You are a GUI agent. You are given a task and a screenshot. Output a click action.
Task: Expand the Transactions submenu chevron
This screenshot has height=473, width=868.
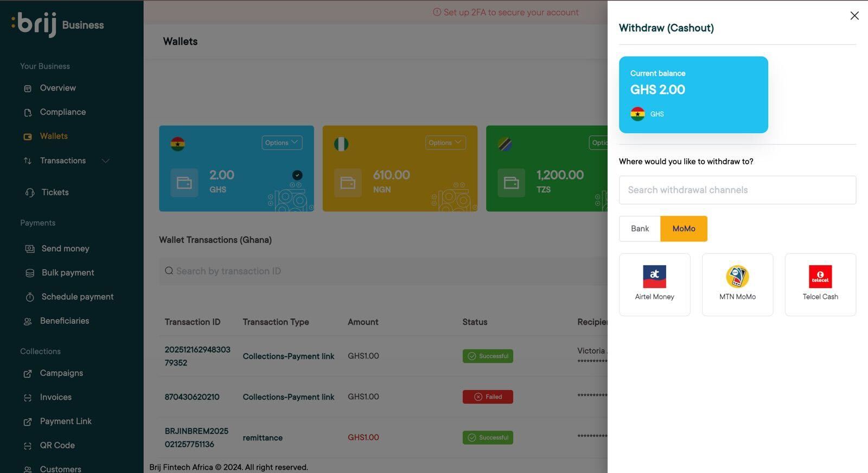[x=106, y=161]
